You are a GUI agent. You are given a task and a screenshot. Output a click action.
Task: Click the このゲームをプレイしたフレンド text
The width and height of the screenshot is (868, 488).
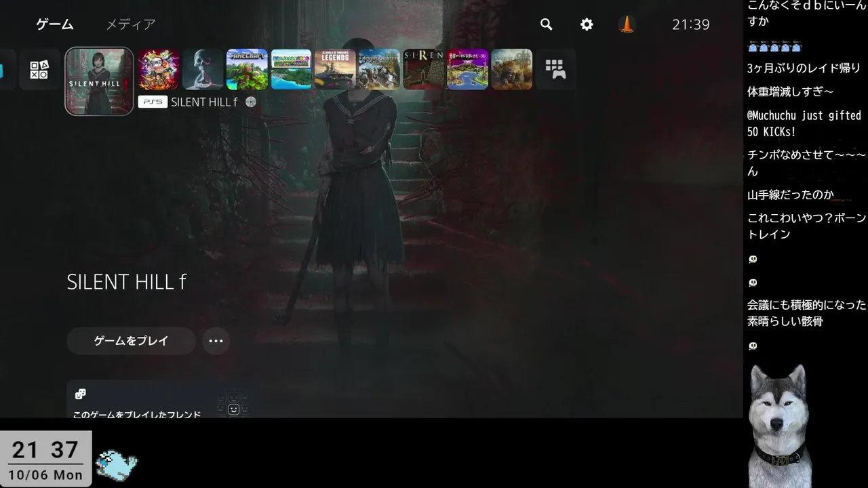tap(137, 413)
